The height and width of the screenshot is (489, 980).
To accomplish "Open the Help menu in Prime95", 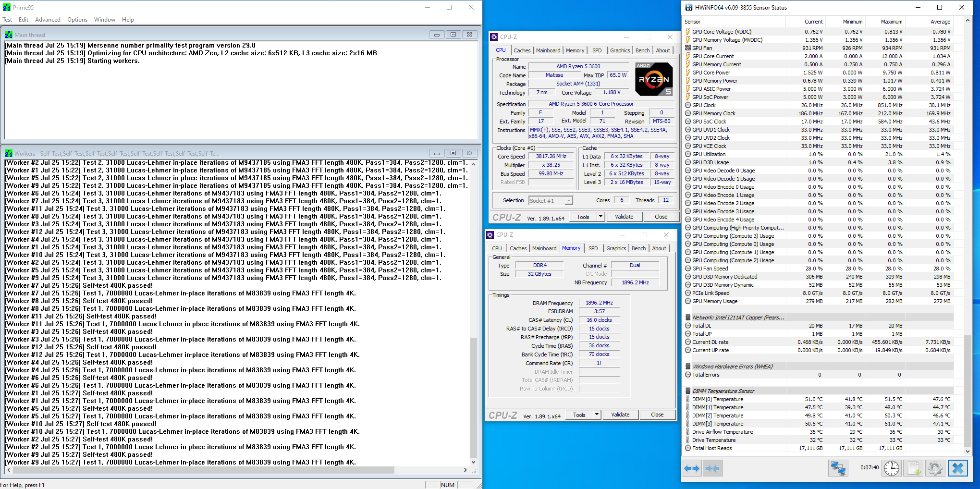I will click(x=128, y=20).
